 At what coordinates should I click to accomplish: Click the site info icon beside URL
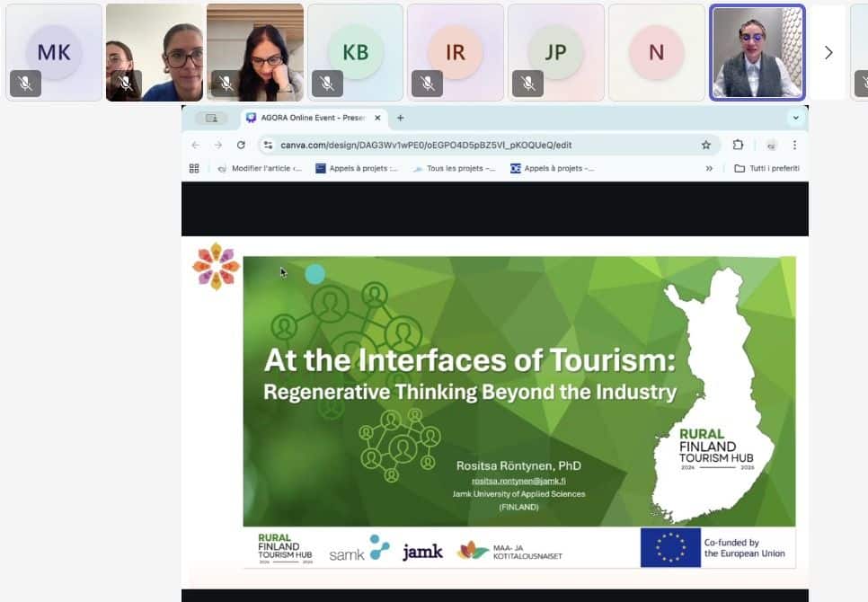click(x=268, y=145)
